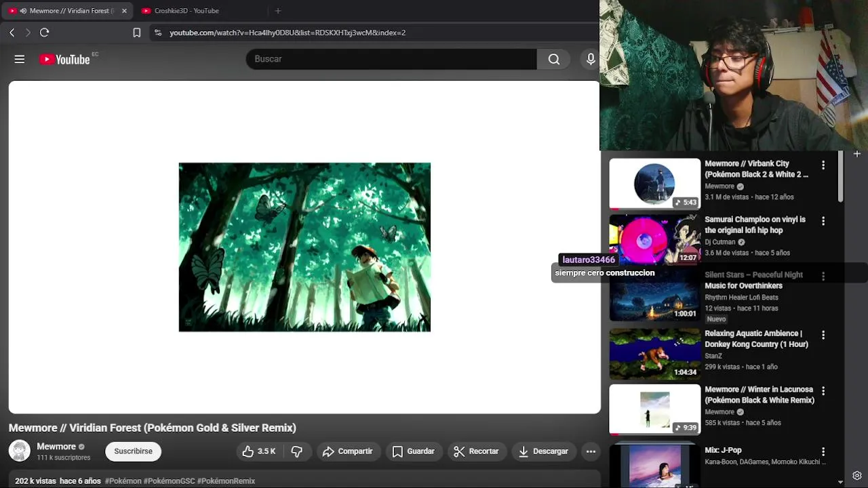Screen dimensions: 868x488
Task: Start voice search with the microphone icon
Action: (x=591, y=59)
